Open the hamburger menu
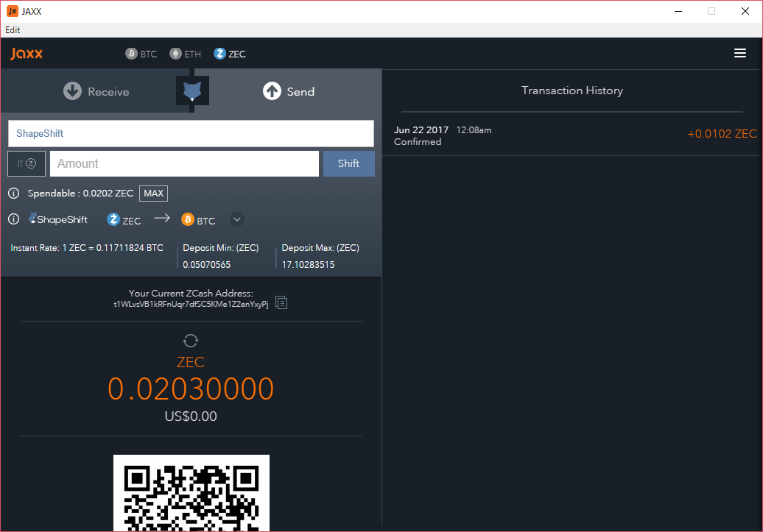 [739, 53]
